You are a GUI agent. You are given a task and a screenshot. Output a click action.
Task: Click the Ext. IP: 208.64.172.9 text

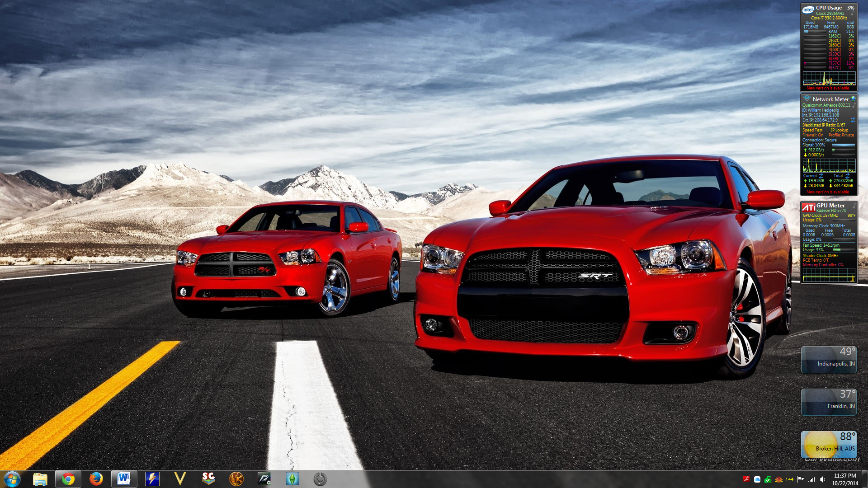coord(820,120)
